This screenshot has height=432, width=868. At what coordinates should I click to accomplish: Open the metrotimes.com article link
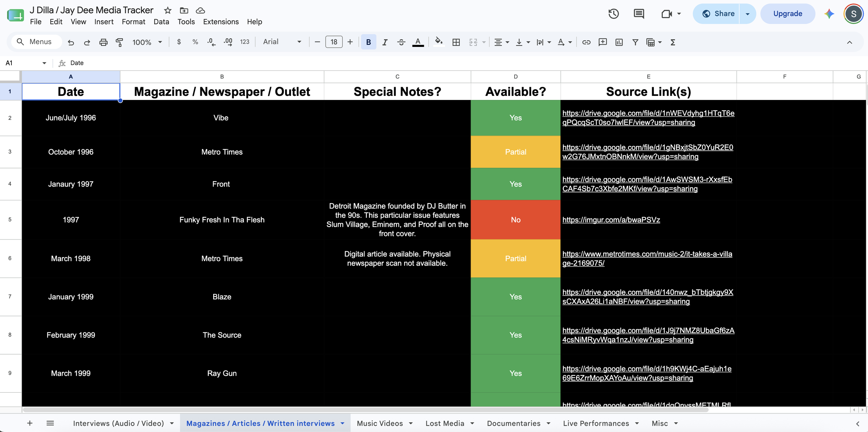click(x=647, y=259)
